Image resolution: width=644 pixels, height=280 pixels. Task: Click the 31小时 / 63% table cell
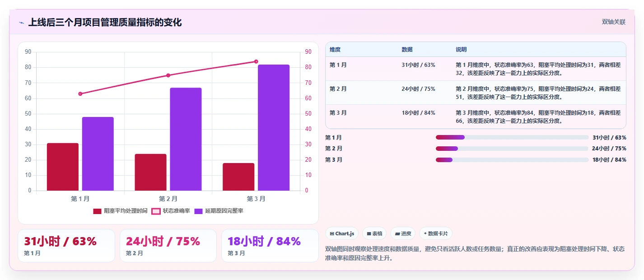(418, 65)
